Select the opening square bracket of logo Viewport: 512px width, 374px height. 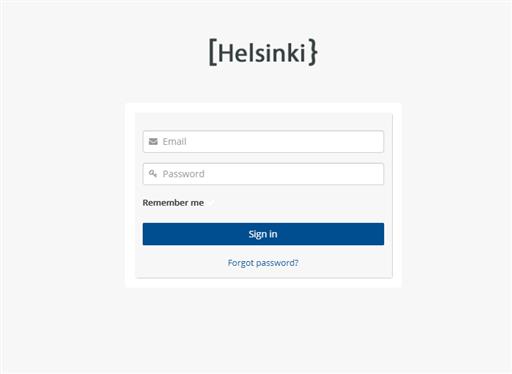[213, 52]
